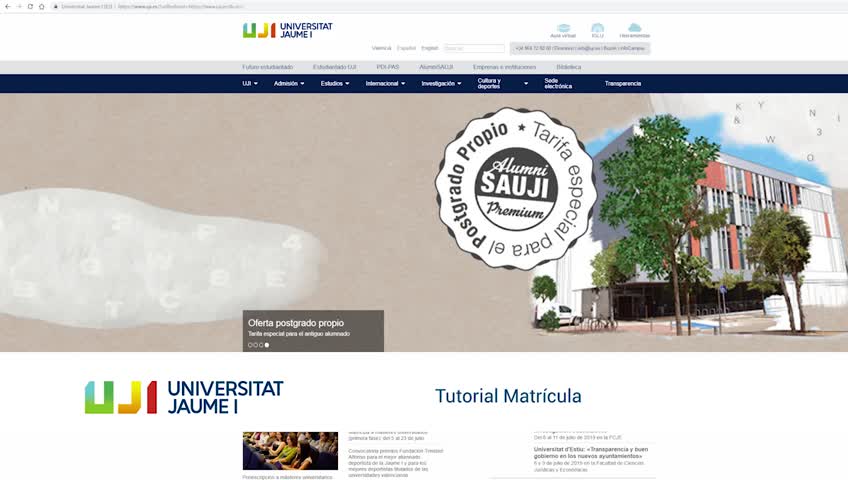Switch language to Español
The image size is (848, 480).
click(406, 48)
